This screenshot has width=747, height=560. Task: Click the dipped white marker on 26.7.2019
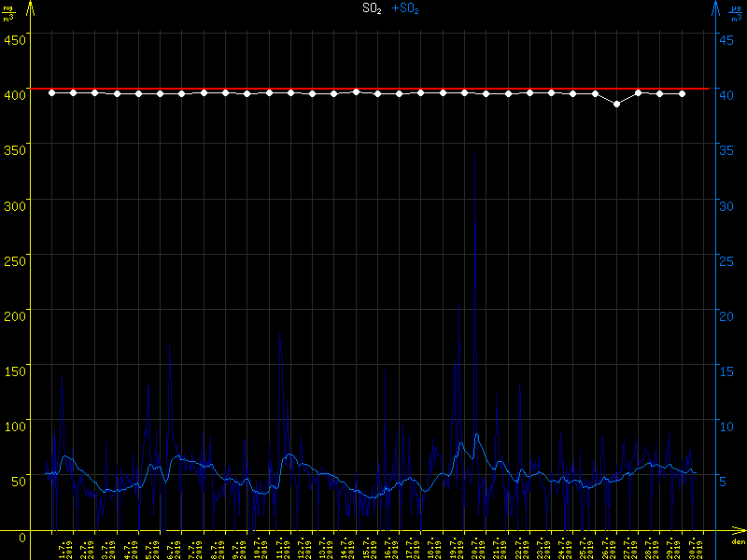pyautogui.click(x=616, y=104)
